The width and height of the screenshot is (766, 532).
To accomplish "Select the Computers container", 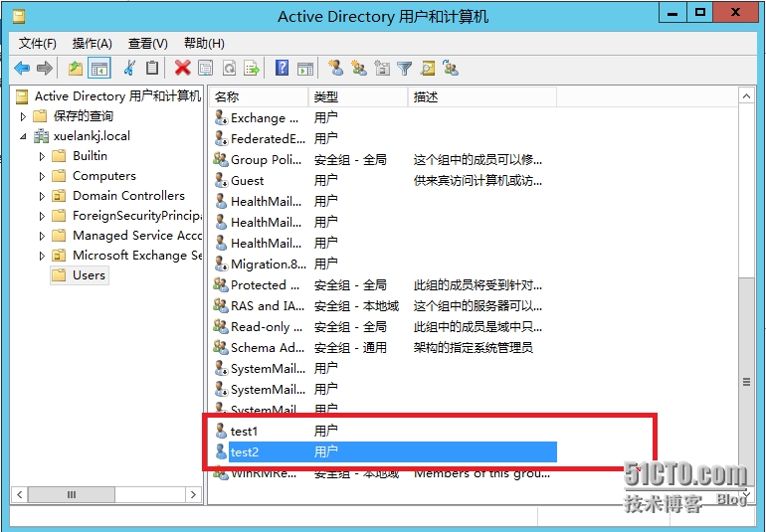I will (94, 176).
